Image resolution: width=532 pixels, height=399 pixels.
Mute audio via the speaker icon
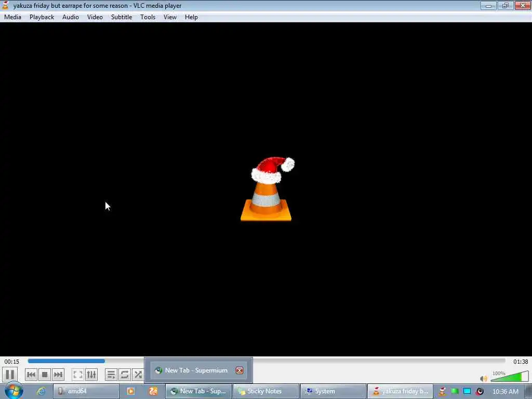[484, 378]
